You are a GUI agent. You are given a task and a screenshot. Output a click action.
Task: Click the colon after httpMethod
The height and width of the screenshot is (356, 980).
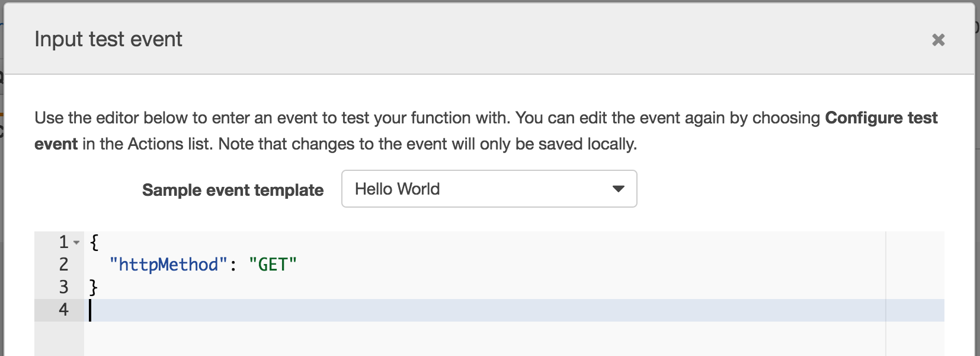(x=233, y=265)
